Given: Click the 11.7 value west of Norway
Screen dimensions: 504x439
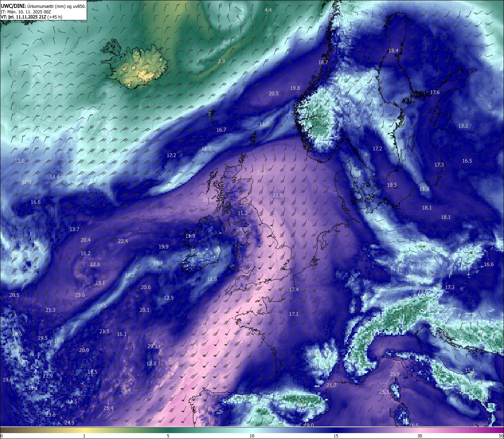Looking at the screenshot, I should (x=264, y=124).
